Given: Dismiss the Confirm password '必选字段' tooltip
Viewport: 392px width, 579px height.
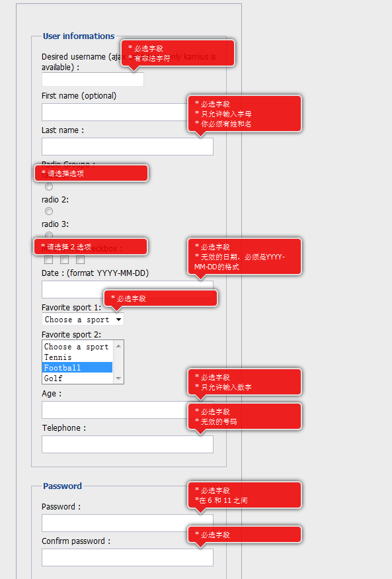Looking at the screenshot, I should (x=245, y=535).
